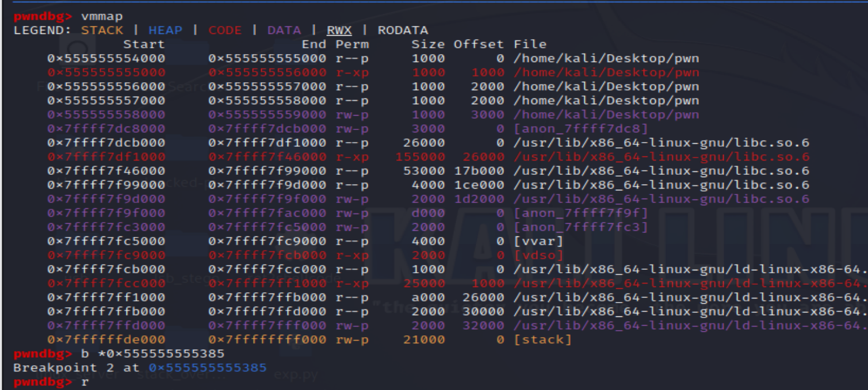
Task: Click pwn file path with offset 3000
Action: click(x=606, y=114)
